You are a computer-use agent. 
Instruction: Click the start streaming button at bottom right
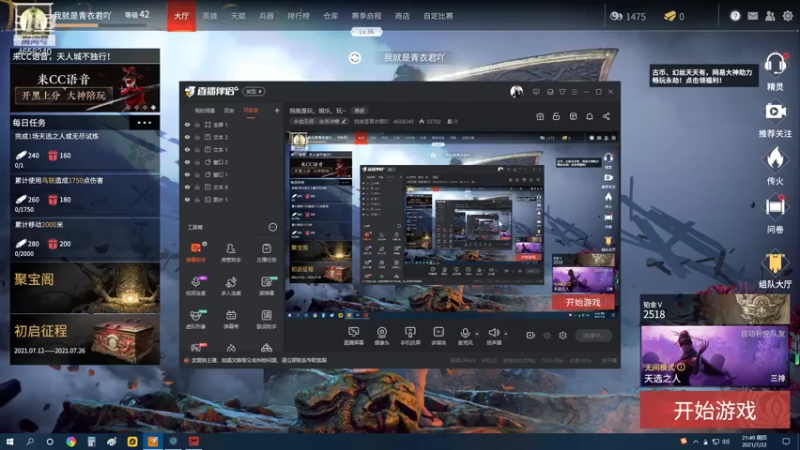tap(593, 335)
